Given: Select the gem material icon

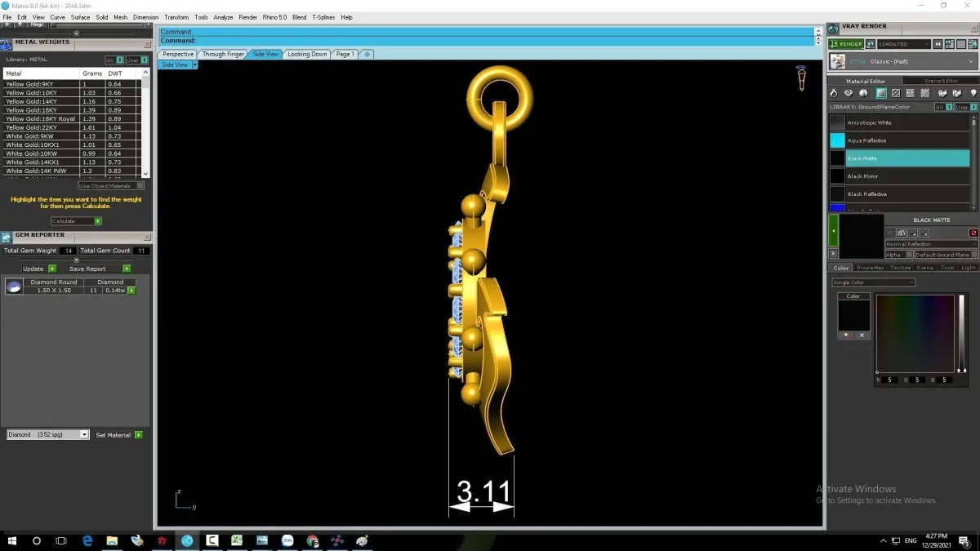Looking at the screenshot, I should coord(849,93).
